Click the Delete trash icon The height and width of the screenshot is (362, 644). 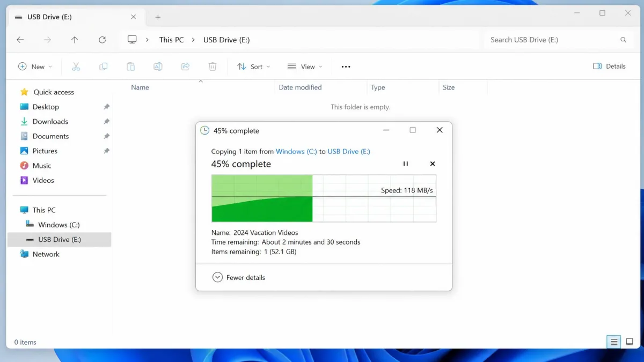(213, 67)
